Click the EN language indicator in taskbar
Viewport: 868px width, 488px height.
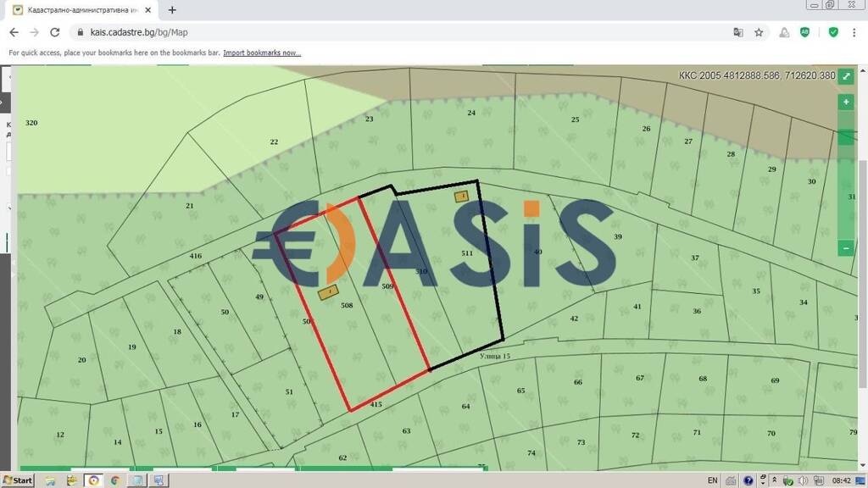point(712,480)
